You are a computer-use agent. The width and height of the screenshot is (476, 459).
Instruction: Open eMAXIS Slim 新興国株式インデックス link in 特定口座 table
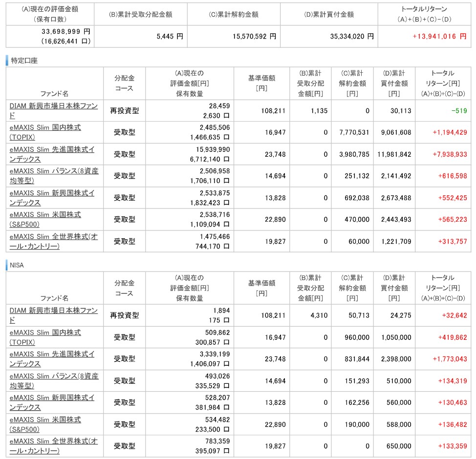point(52,198)
